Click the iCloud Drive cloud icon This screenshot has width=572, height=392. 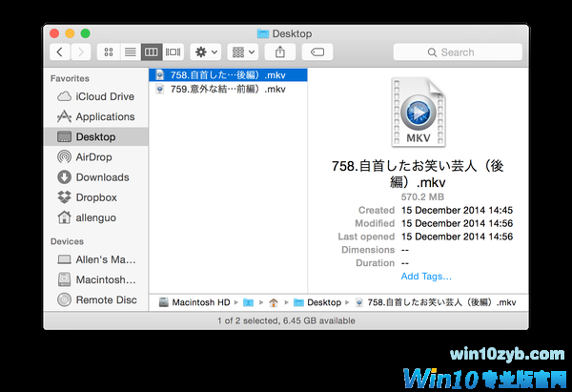[65, 96]
